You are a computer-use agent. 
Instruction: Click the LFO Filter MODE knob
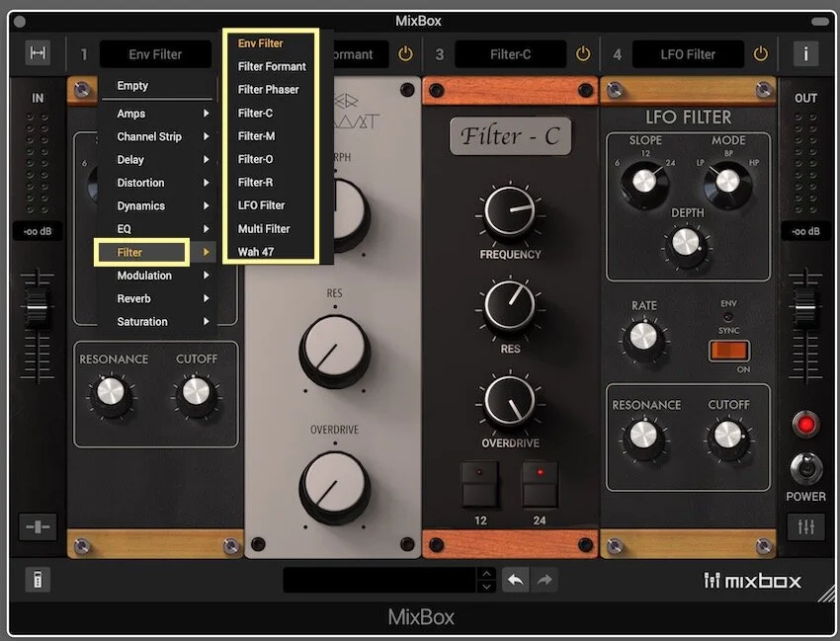[x=727, y=183]
